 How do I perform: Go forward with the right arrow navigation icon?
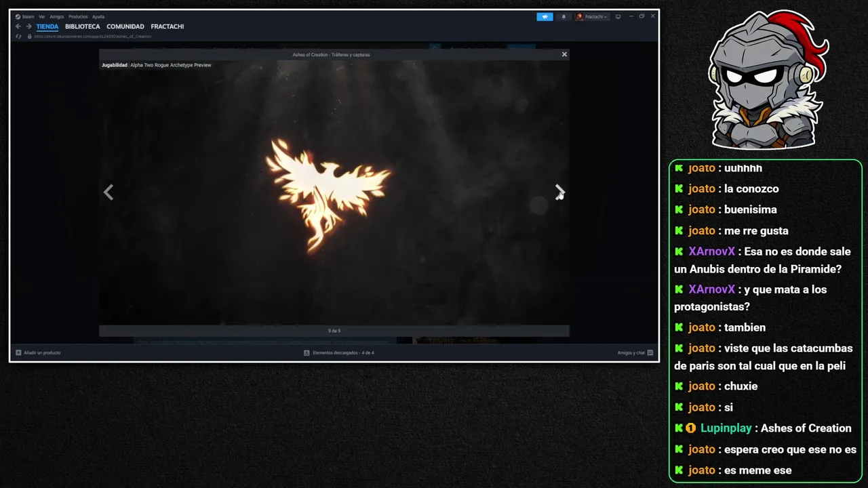tap(28, 26)
